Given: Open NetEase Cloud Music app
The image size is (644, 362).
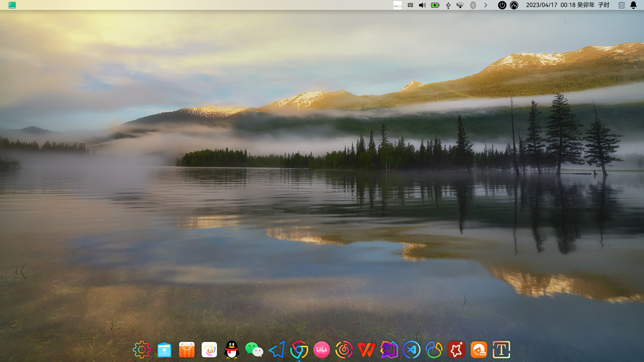Looking at the screenshot, I should 344,350.
